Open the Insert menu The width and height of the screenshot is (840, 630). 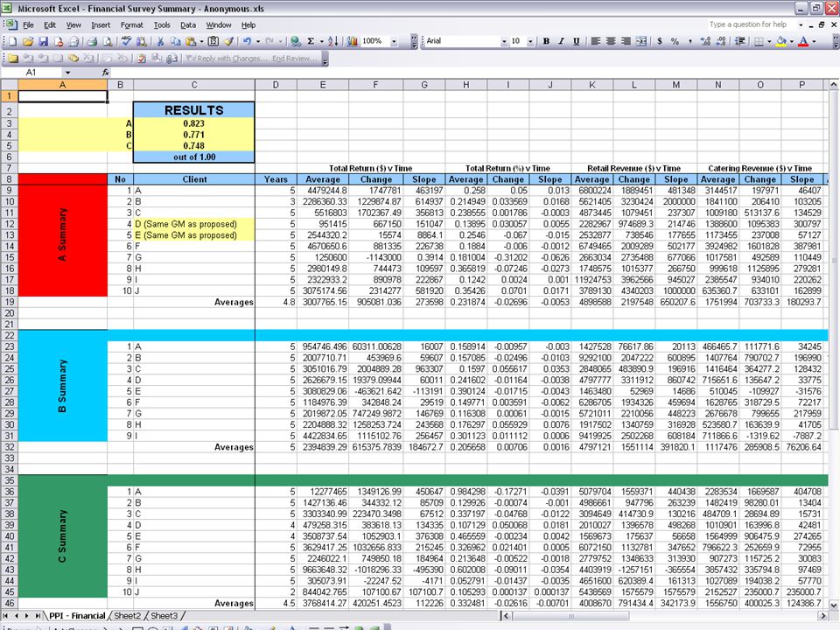[x=101, y=25]
